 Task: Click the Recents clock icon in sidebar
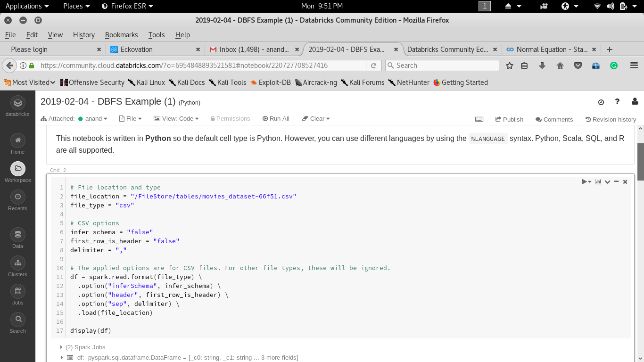[x=18, y=197]
